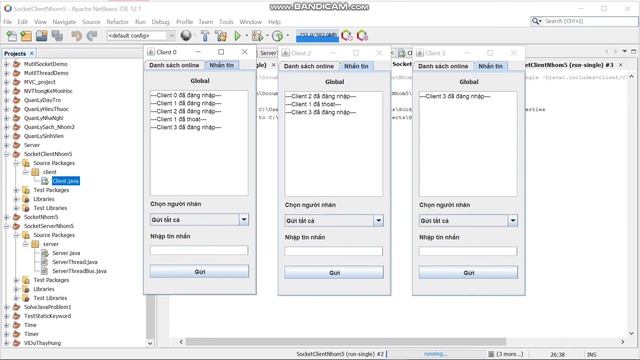The image size is (640, 360).
Task: Click the Build Project hammer icon
Action: [205, 36]
